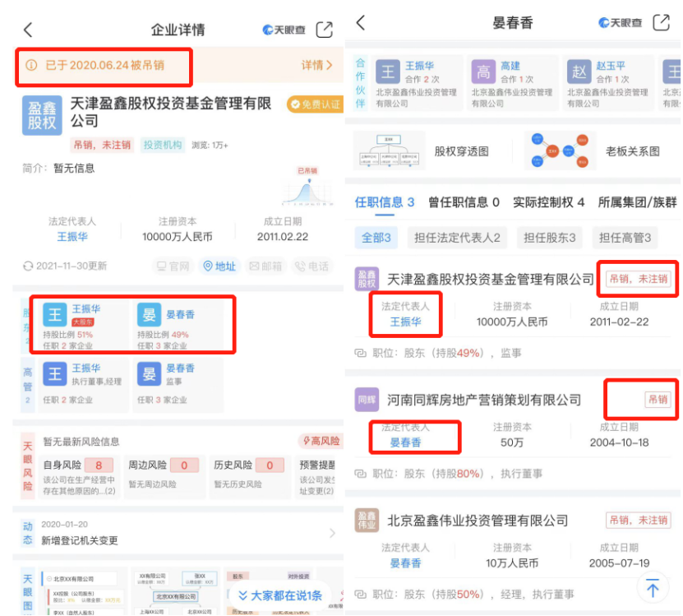Tap the 电话 phone button

click(312, 266)
